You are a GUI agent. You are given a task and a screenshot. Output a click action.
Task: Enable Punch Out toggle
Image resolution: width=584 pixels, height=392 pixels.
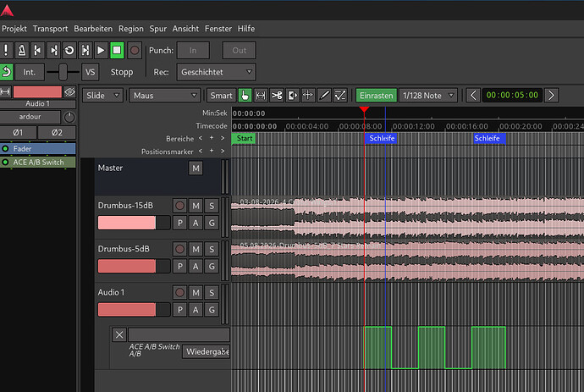tap(240, 50)
